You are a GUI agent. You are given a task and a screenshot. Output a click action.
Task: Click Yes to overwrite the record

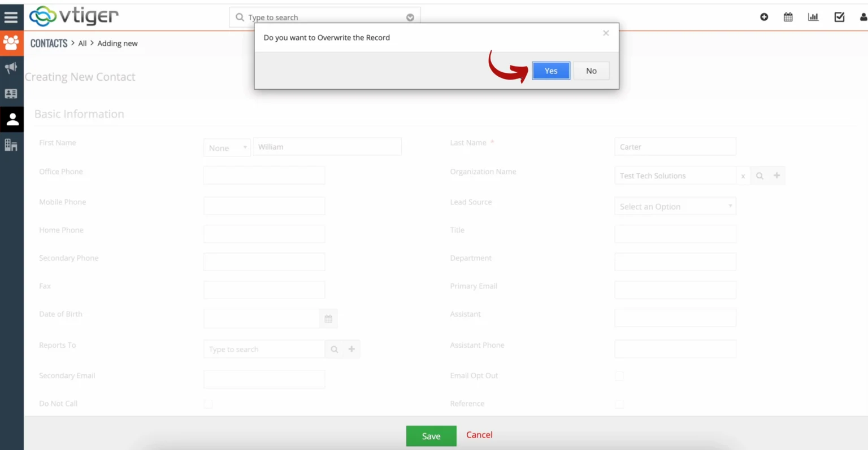click(x=550, y=70)
